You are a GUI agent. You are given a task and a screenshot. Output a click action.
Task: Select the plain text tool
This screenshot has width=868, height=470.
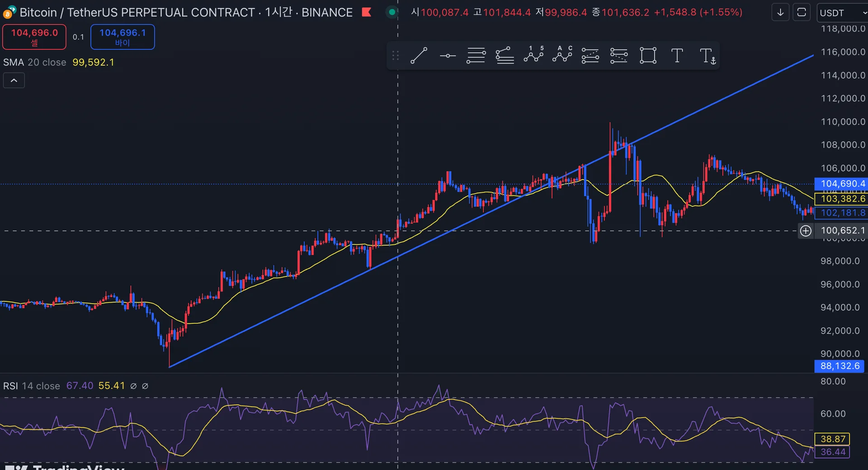click(677, 56)
